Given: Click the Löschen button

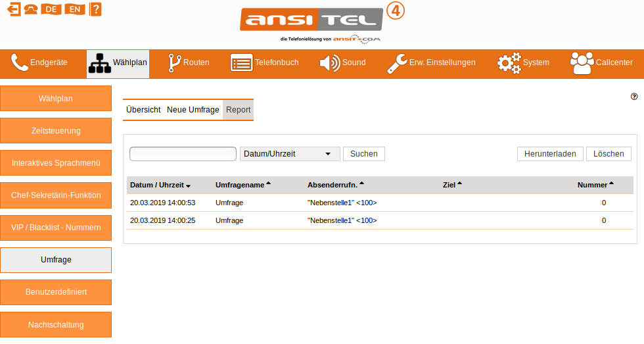Looking at the screenshot, I should click(609, 154).
